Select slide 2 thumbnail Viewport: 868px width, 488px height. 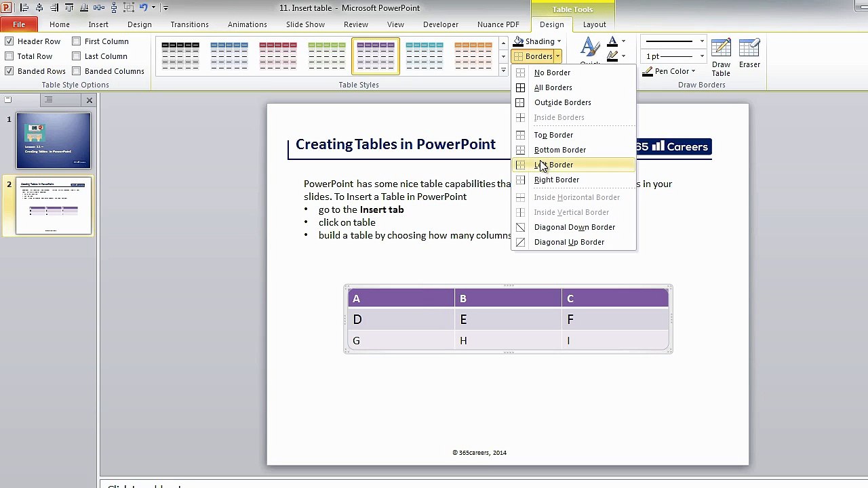tap(54, 206)
